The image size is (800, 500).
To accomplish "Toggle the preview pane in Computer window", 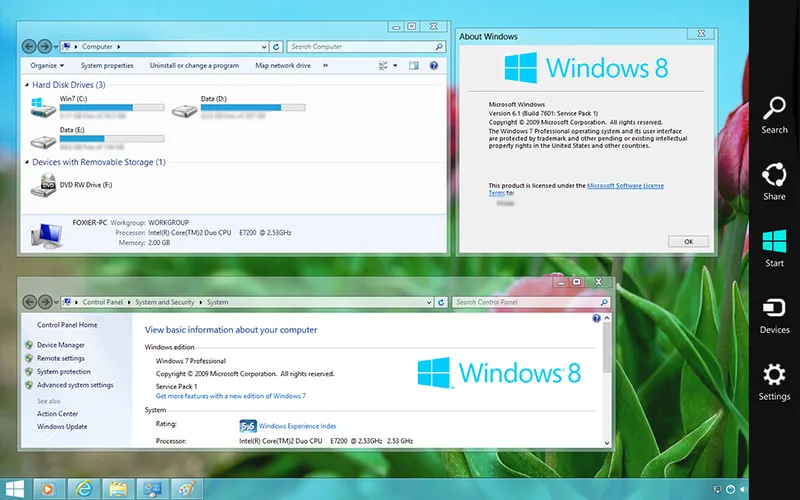I will [x=413, y=65].
